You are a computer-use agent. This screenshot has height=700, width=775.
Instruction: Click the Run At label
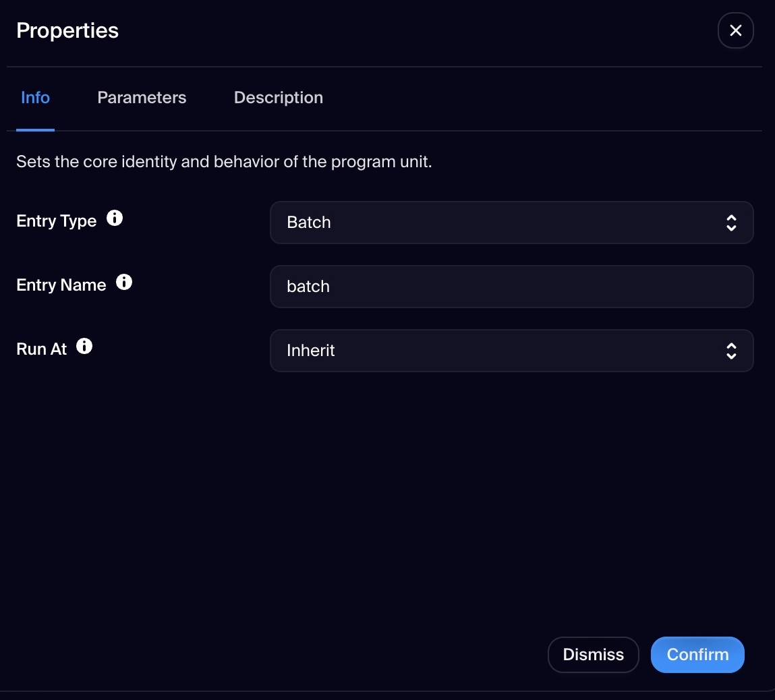42,349
